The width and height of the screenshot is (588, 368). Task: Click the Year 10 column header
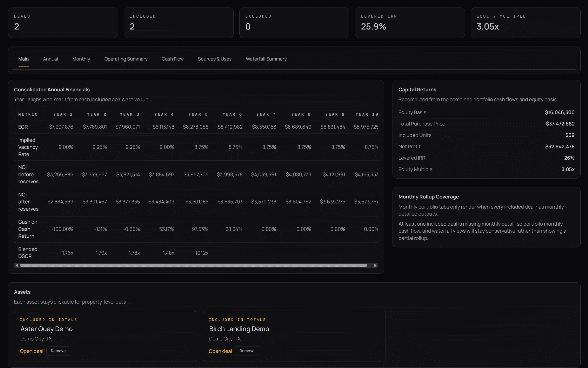[x=367, y=114]
